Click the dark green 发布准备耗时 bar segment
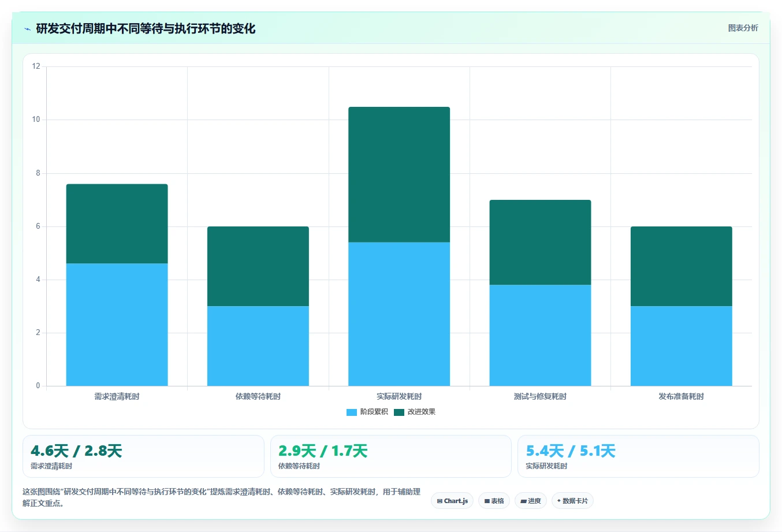This screenshot has height=532, width=782. [x=682, y=266]
